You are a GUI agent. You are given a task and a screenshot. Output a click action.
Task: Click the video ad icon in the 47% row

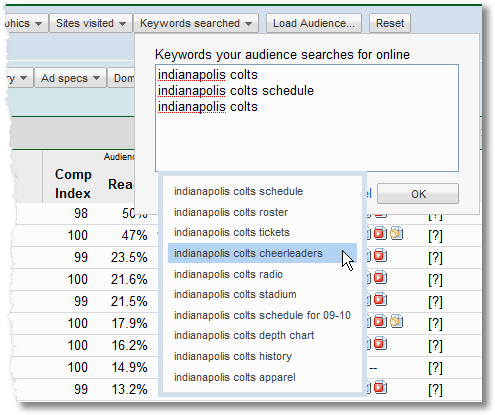380,233
